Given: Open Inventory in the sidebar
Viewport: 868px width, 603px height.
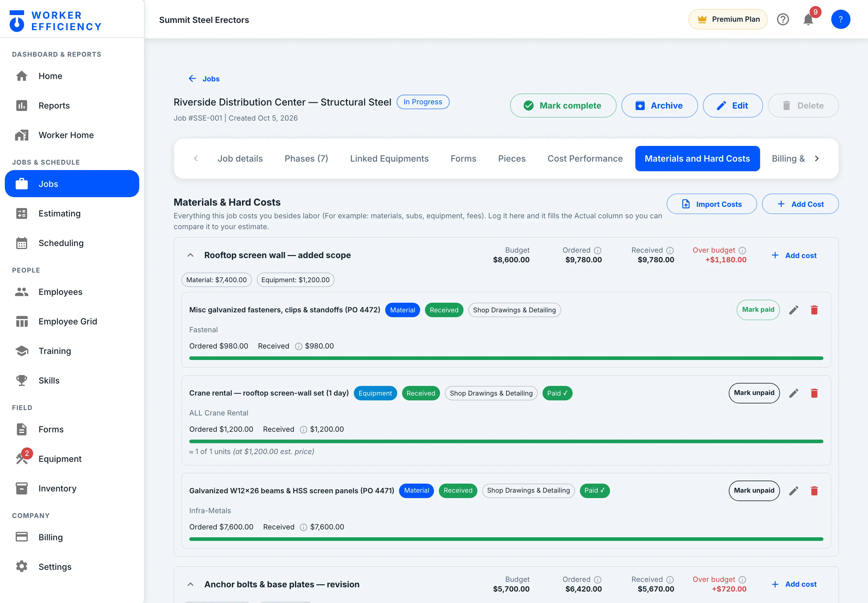Looking at the screenshot, I should pyautogui.click(x=72, y=488).
